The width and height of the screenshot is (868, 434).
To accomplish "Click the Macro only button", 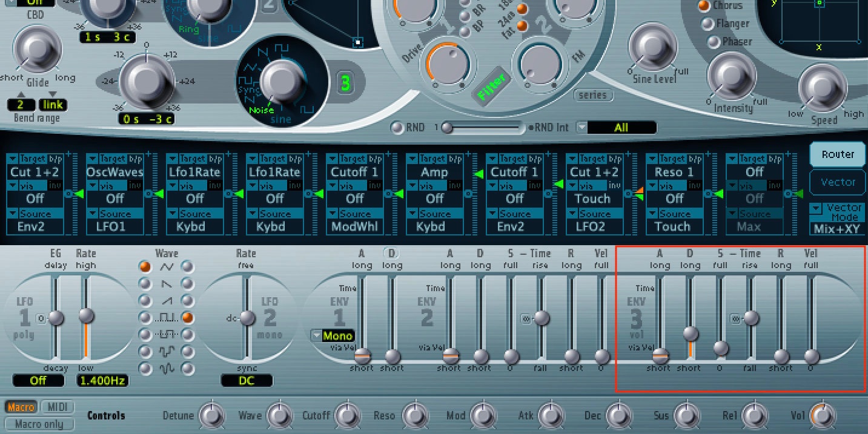I will tap(39, 424).
